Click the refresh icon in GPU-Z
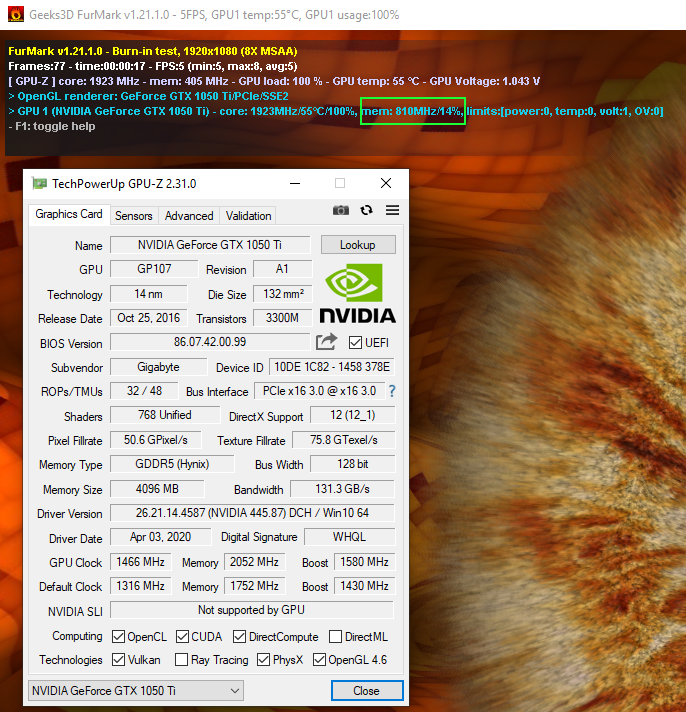686x712 pixels. (x=366, y=210)
